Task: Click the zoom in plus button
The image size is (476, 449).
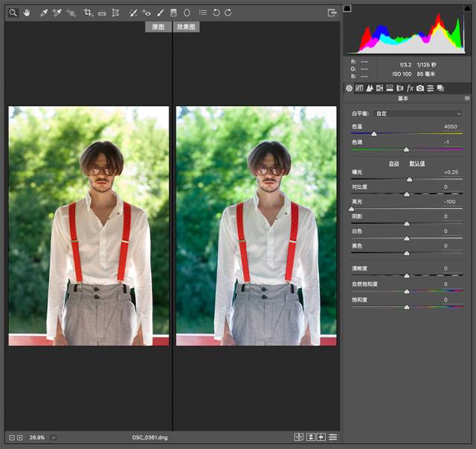Action: pos(20,437)
